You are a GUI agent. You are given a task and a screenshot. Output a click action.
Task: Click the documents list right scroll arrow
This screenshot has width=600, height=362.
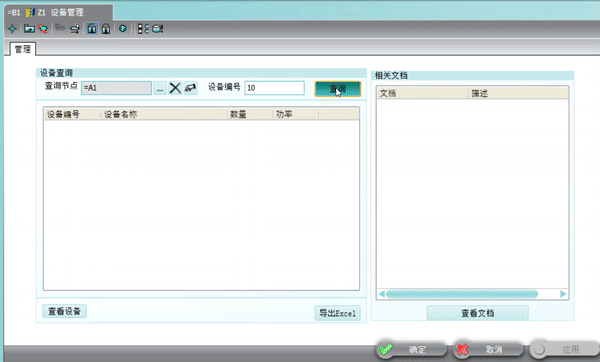click(563, 294)
